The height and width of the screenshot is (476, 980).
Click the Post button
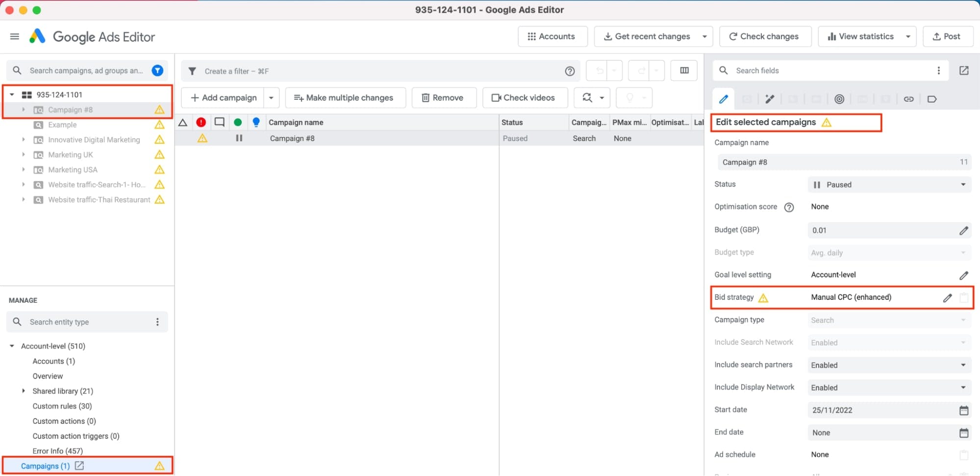(x=948, y=36)
